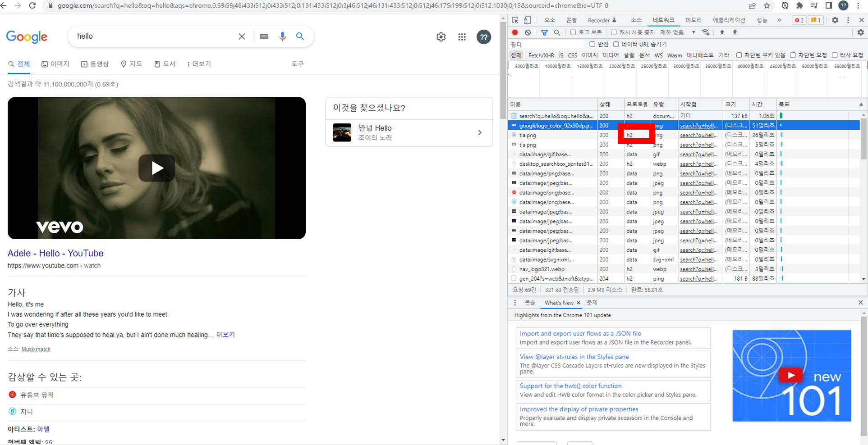Close the What's New drawer tab
868x445 pixels.
579,303
